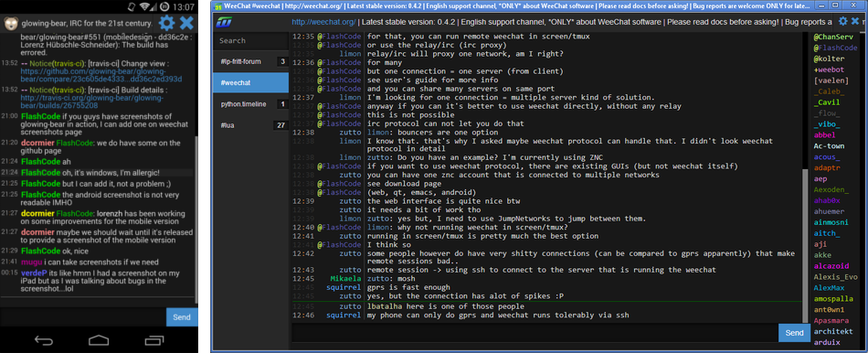This screenshot has width=868, height=353.
Task: Click the desktop chat scrollbar thumb
Action: coord(805,245)
